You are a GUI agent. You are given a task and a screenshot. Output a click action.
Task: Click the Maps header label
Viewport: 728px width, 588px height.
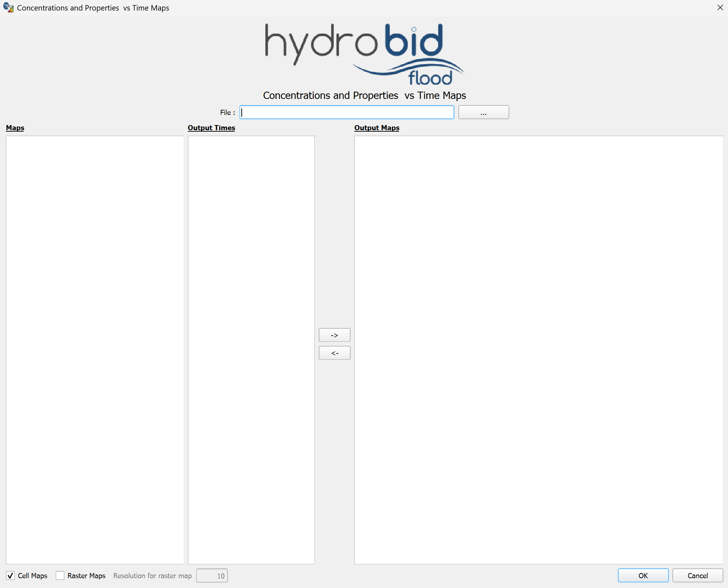click(15, 128)
